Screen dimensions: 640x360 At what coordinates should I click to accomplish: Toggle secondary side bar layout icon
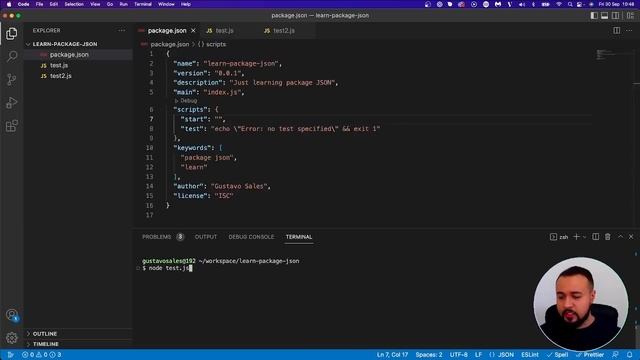(x=615, y=16)
